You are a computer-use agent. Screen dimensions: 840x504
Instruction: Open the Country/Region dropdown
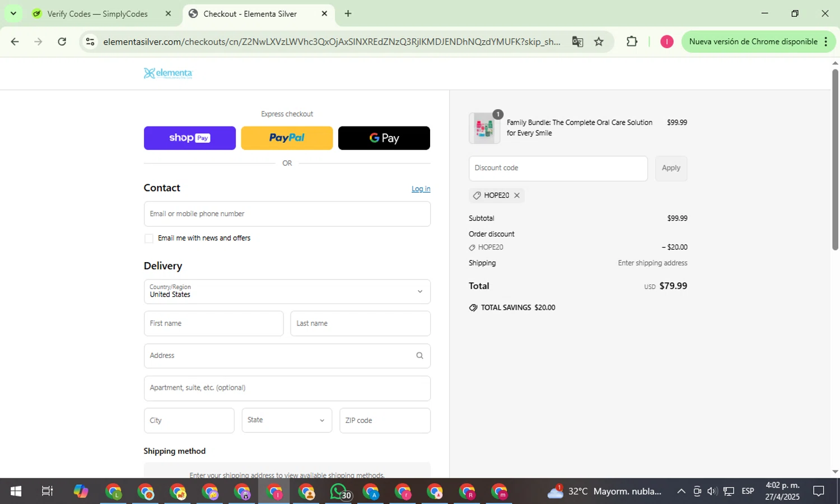coord(287,292)
